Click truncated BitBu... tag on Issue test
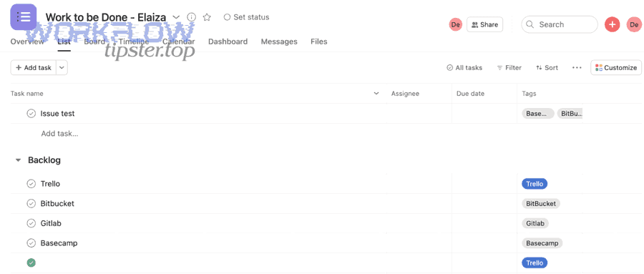Image resolution: width=644 pixels, height=274 pixels. click(x=570, y=113)
